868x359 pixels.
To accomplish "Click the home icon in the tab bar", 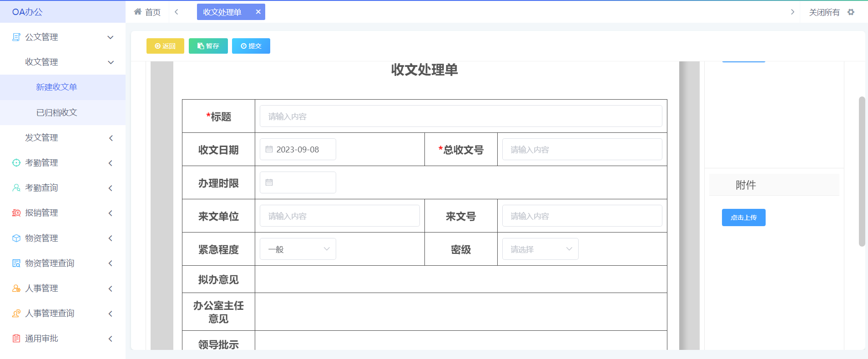I will (138, 12).
